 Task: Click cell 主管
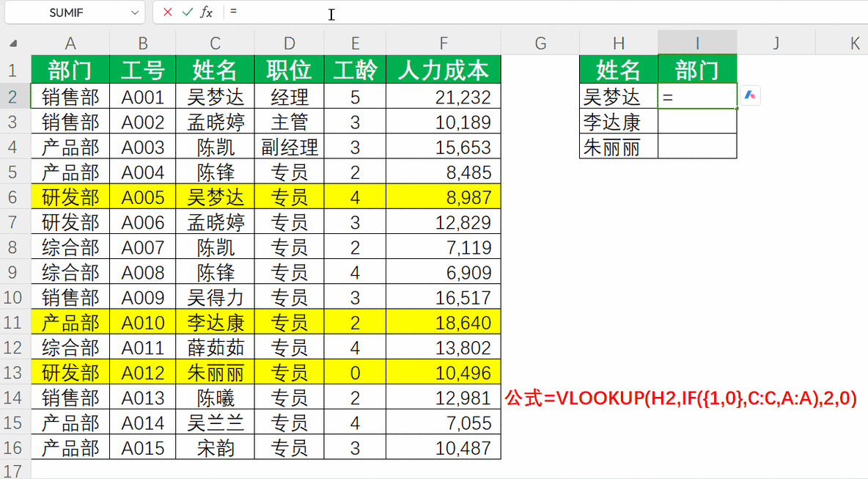coord(289,122)
